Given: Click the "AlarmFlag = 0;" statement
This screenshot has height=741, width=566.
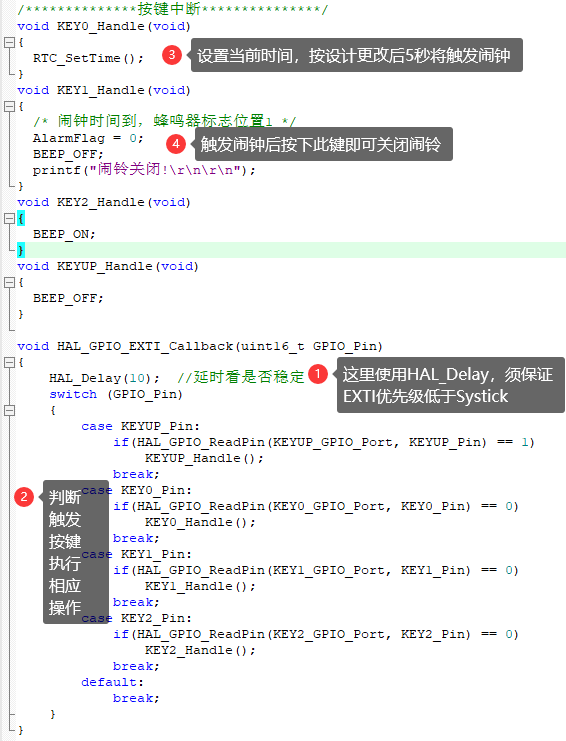Looking at the screenshot, I should [88, 138].
